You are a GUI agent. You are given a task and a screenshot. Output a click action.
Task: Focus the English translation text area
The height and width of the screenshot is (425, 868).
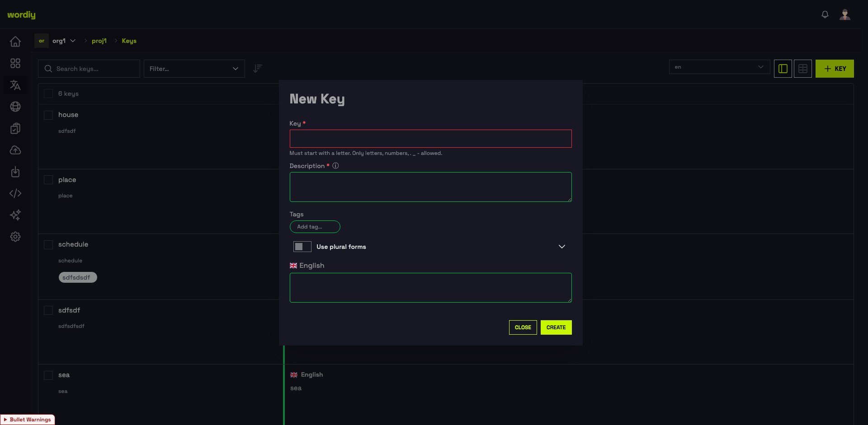click(431, 288)
